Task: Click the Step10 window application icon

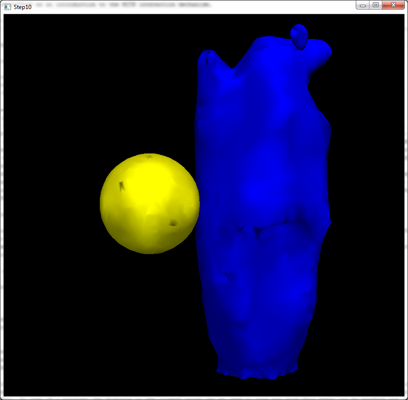Action: pos(8,6)
